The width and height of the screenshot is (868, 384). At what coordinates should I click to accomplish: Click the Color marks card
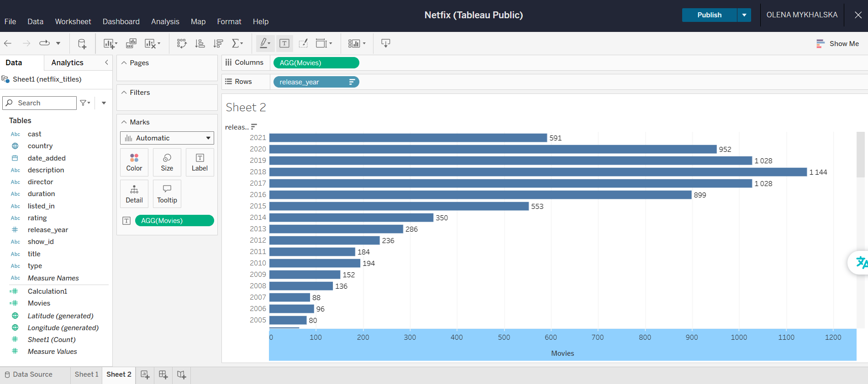click(134, 162)
